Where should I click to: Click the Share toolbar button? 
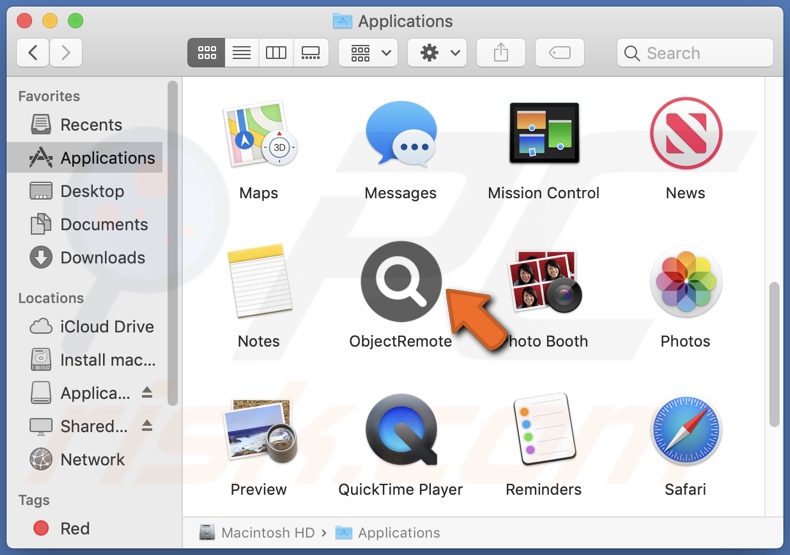coord(501,52)
